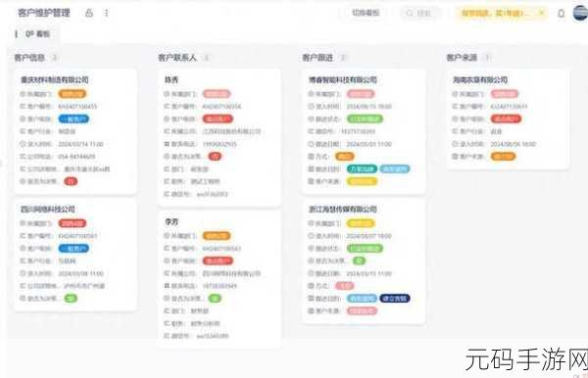Click teal follow-up tag in 博睿智能科技 card
This screenshot has width=588, height=378.
click(x=362, y=169)
